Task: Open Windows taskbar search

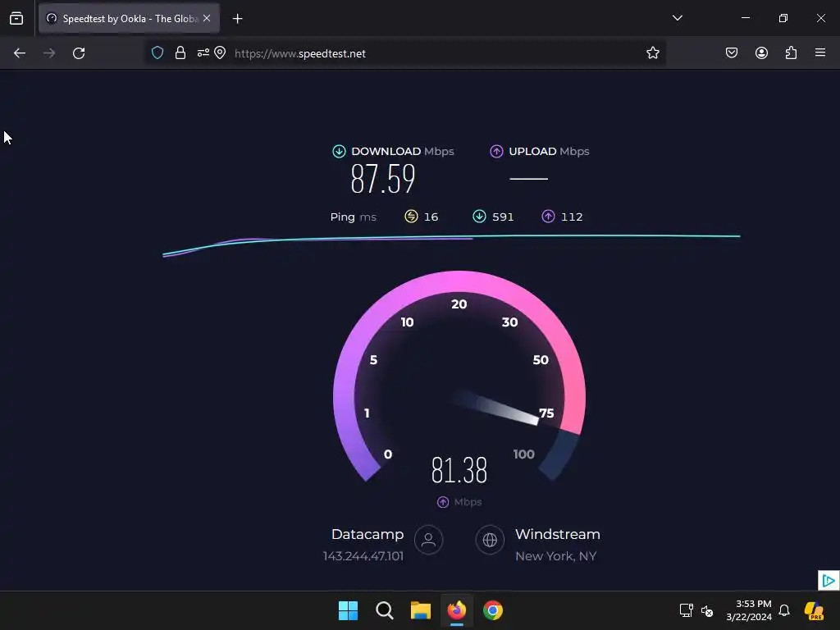Action: pyautogui.click(x=385, y=610)
